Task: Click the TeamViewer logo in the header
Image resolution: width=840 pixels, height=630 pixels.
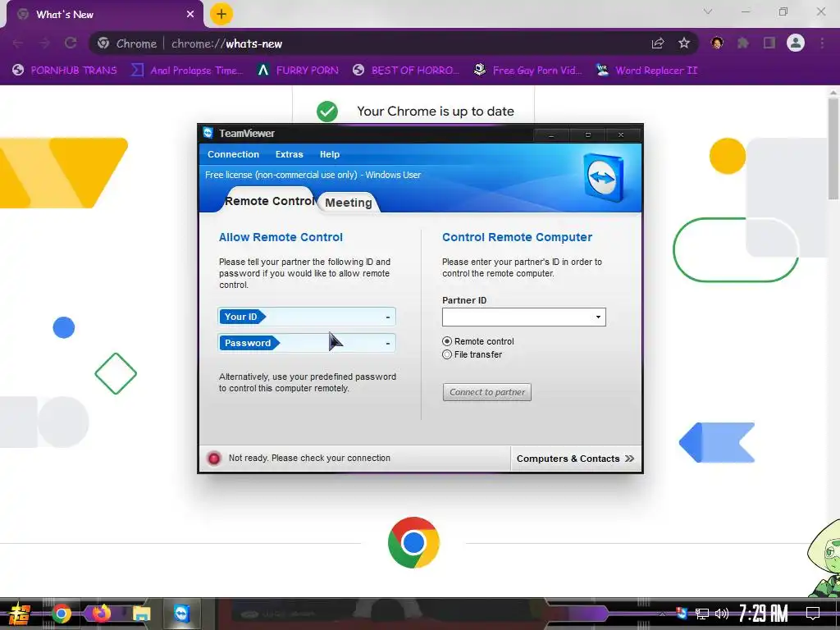Action: 603,177
